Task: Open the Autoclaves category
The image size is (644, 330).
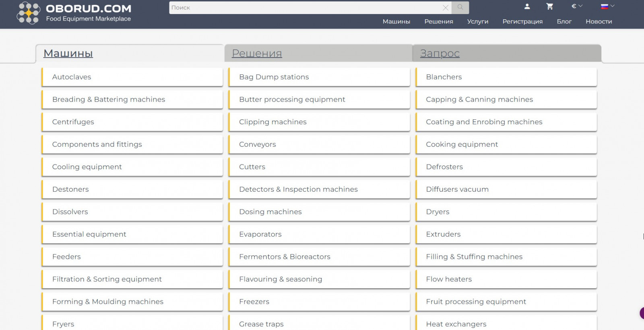Action: point(132,77)
